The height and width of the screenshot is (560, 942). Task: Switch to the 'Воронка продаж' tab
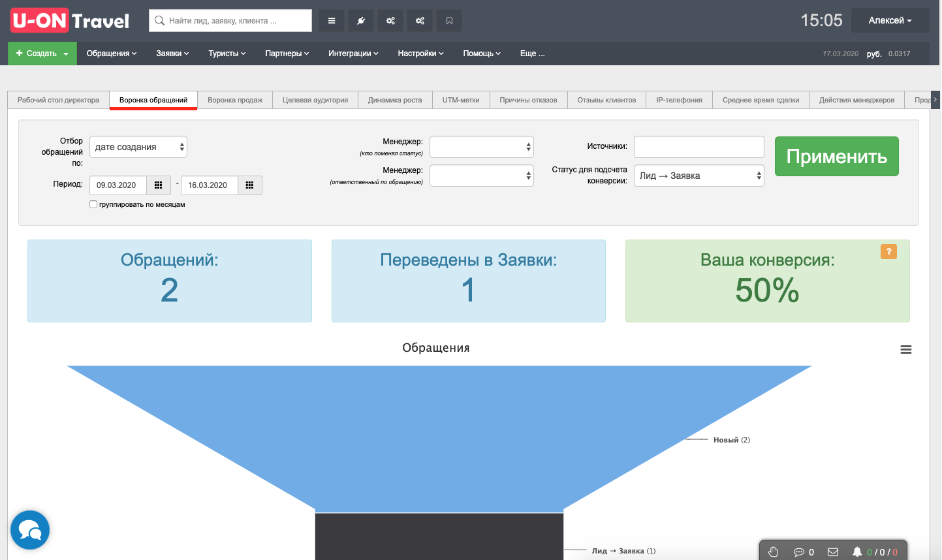click(x=235, y=100)
